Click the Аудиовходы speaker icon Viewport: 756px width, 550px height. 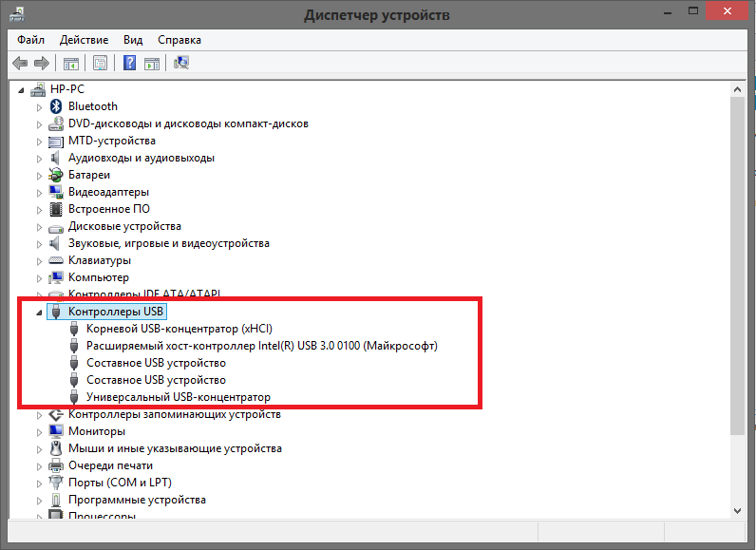click(55, 158)
